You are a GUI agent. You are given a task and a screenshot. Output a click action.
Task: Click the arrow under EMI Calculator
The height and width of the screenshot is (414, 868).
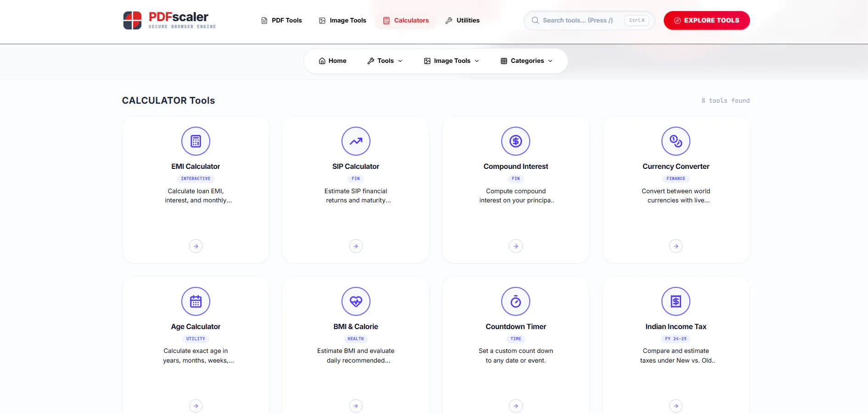196,246
